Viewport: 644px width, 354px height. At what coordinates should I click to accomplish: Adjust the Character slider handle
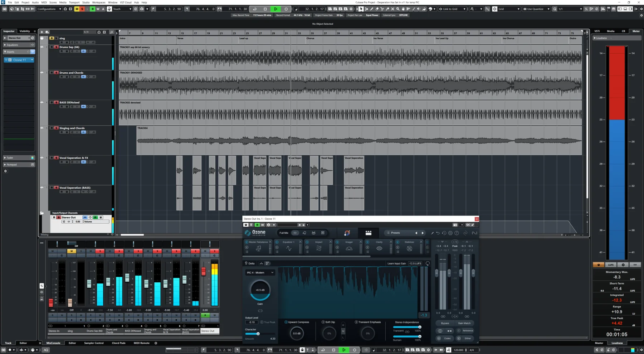tap(258, 334)
